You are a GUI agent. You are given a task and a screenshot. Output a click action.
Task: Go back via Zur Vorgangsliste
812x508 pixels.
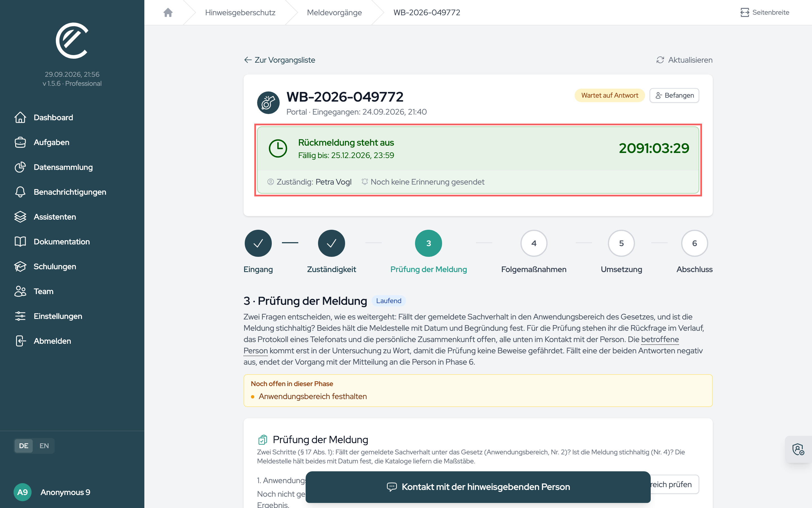[279, 60]
